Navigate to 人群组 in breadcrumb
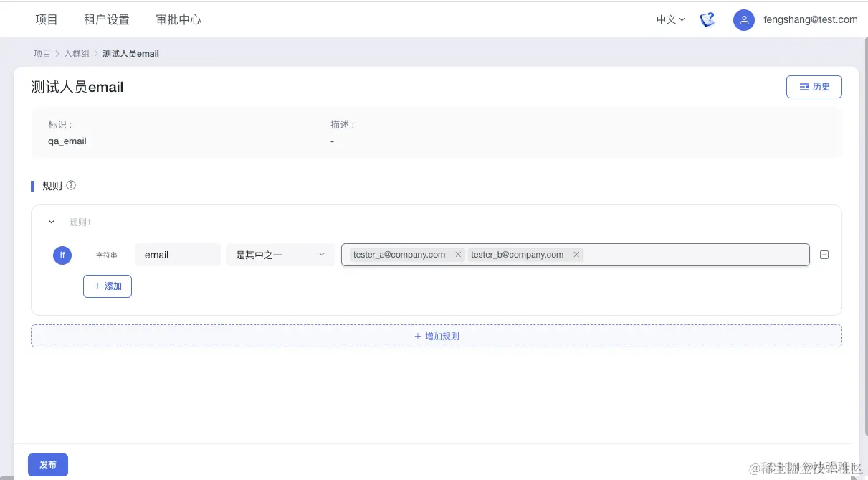The height and width of the screenshot is (480, 868). 77,54
